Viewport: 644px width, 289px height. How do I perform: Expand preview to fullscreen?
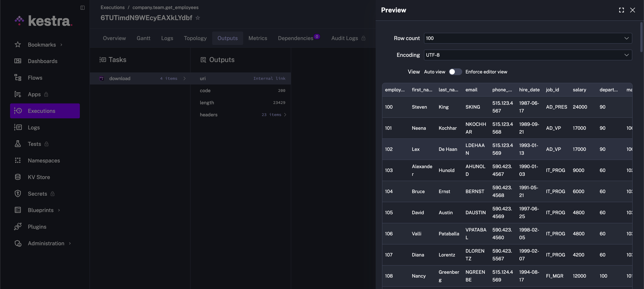click(621, 10)
